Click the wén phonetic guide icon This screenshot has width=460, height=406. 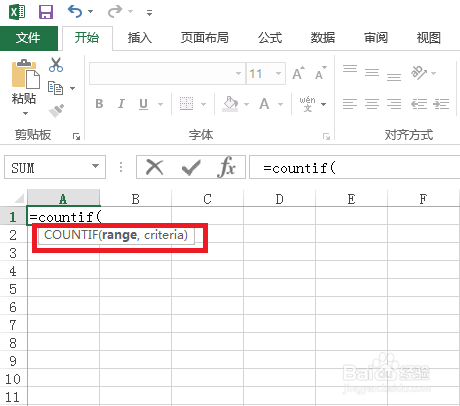click(307, 104)
